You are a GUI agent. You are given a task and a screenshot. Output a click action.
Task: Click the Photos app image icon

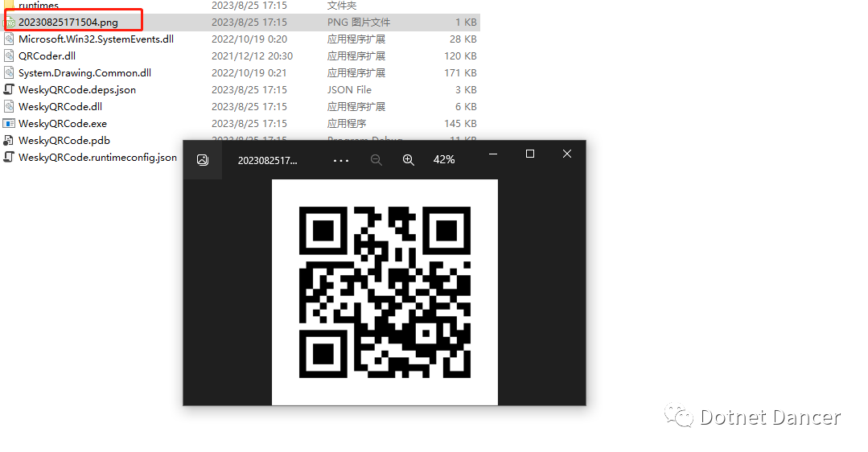pyautogui.click(x=203, y=160)
